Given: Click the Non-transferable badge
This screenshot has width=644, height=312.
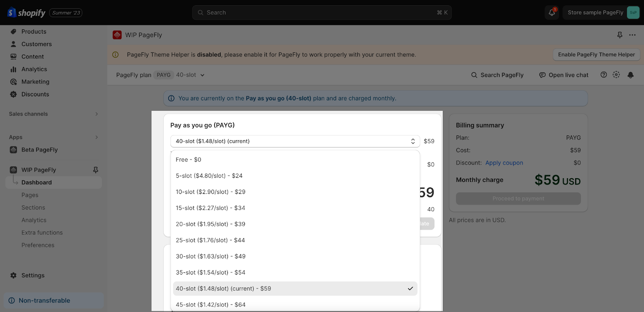Looking at the screenshot, I should click(54, 300).
